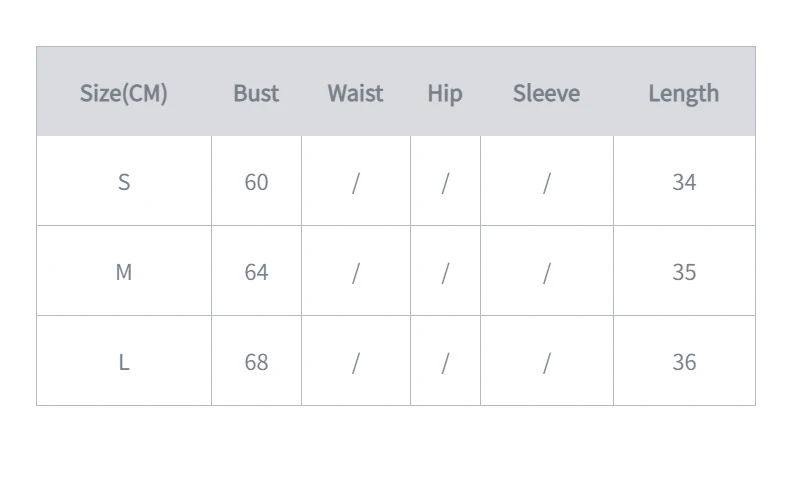Click the Bust column header
The image size is (800, 500).
tap(256, 93)
